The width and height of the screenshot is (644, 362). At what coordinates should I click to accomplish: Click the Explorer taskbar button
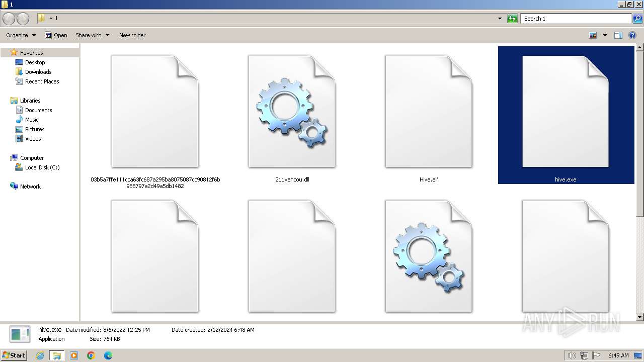[x=57, y=355]
